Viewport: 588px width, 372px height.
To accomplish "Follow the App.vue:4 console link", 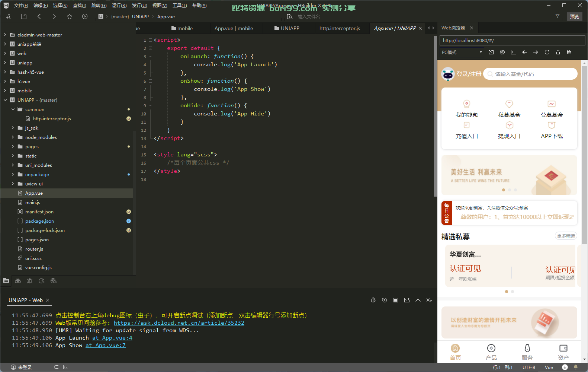I will 112,338.
